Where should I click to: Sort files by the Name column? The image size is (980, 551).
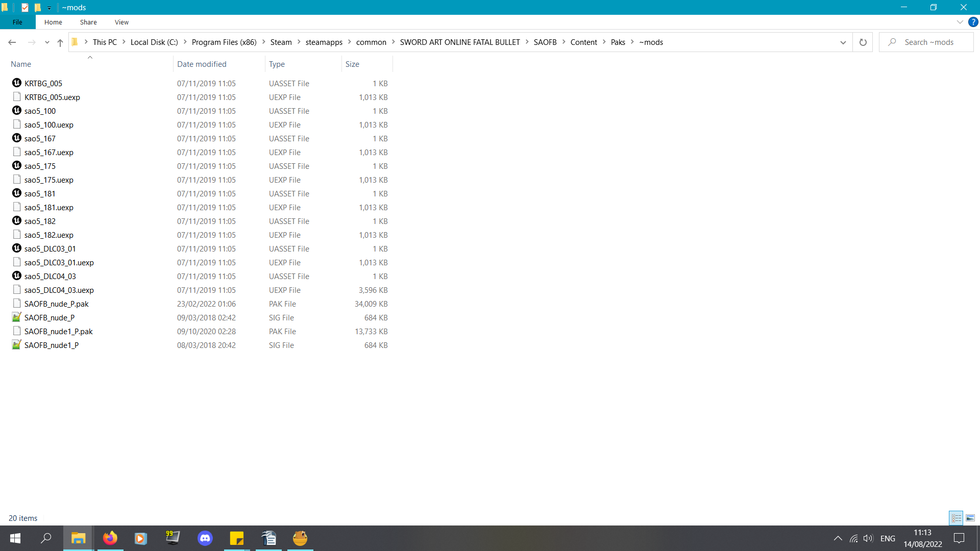90,64
